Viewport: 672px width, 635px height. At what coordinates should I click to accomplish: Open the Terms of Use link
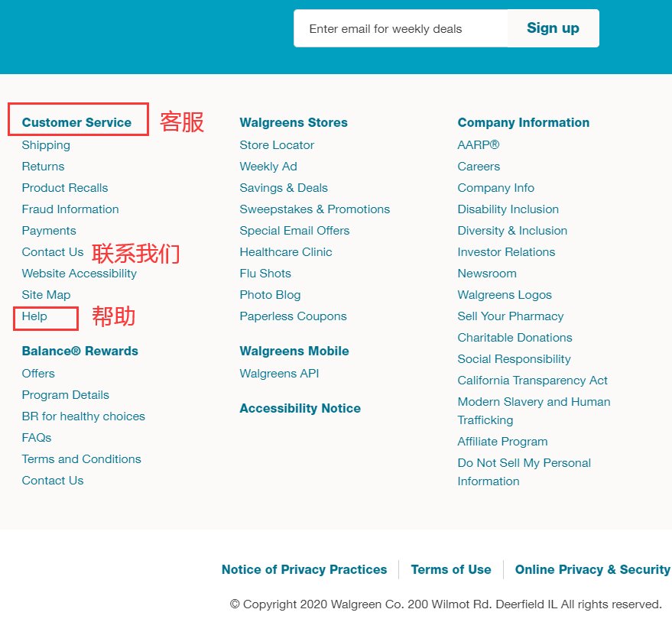pyautogui.click(x=451, y=569)
